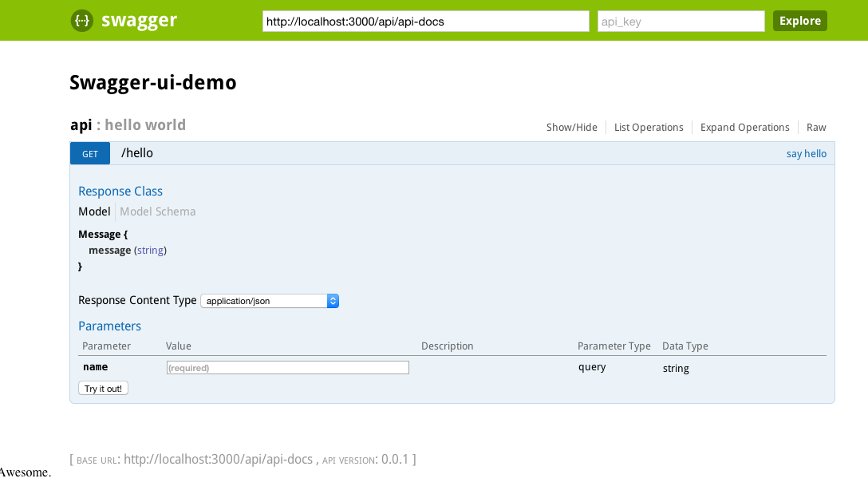Select the Model tab
This screenshot has width=868, height=494.
pyautogui.click(x=94, y=211)
